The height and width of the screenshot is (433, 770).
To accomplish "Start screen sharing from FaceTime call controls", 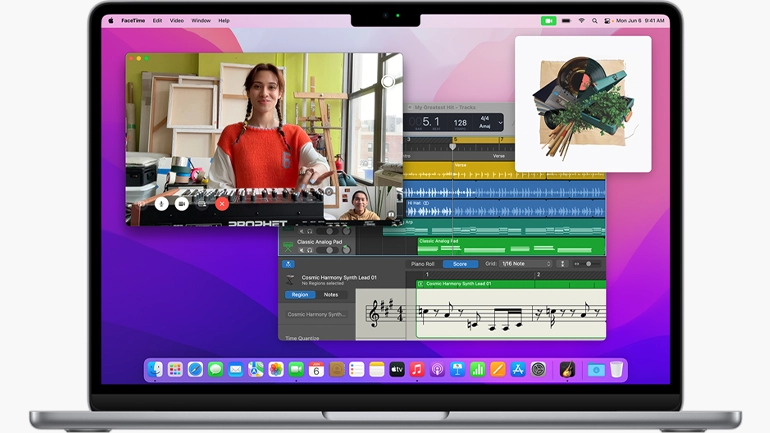I will [202, 204].
